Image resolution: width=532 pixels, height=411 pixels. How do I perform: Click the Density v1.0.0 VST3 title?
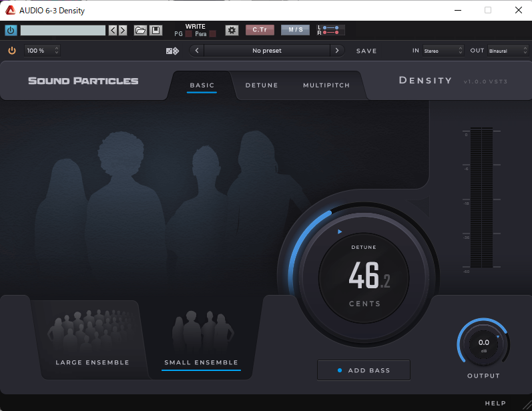click(453, 81)
